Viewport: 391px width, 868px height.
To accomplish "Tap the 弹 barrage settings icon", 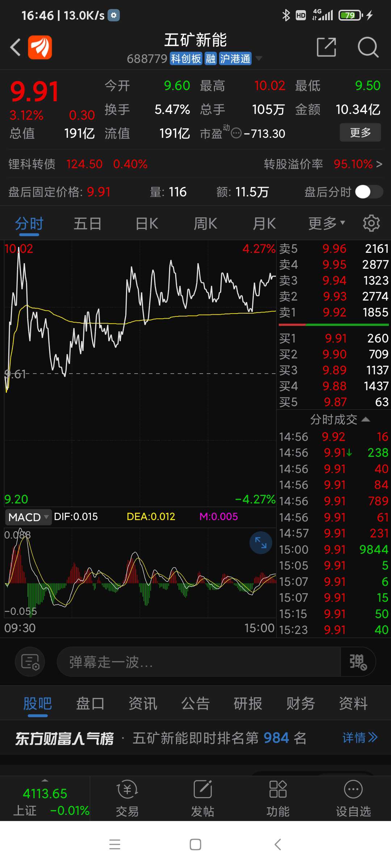I will pos(358,662).
